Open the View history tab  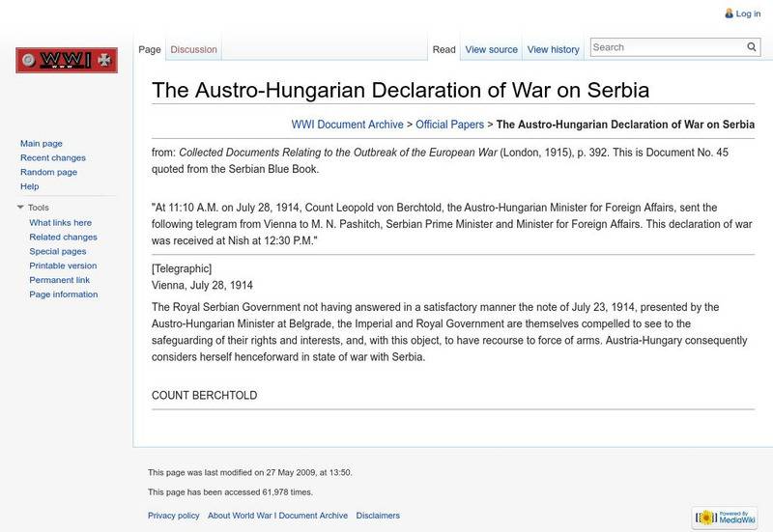point(553,49)
